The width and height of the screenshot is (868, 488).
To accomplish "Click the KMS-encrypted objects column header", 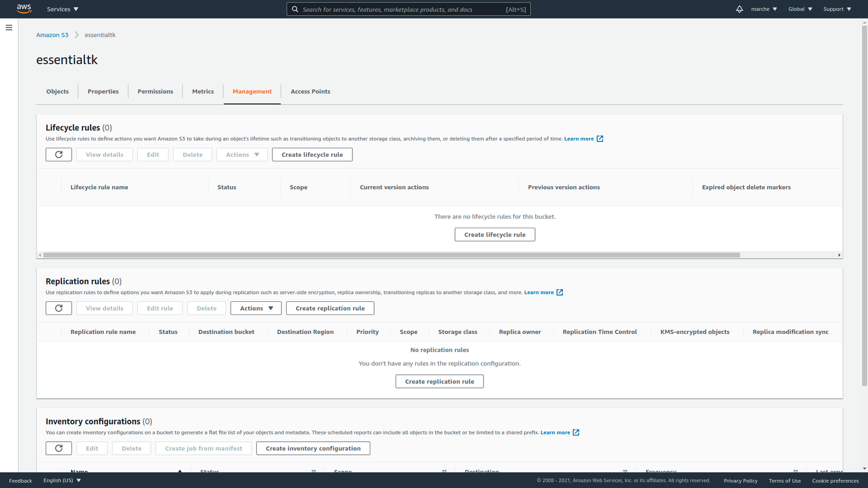I will (x=695, y=332).
